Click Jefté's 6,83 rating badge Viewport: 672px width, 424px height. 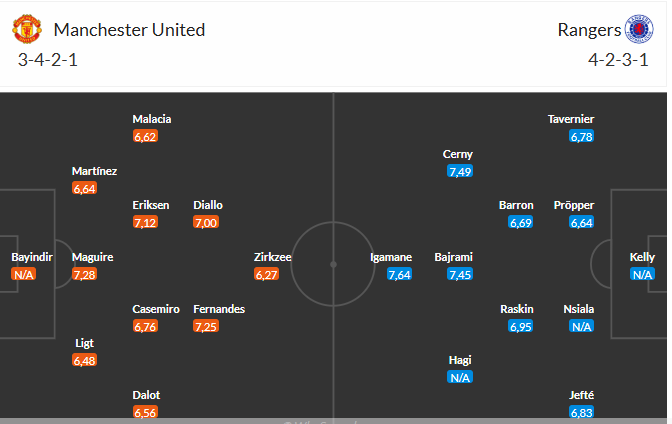coord(582,412)
